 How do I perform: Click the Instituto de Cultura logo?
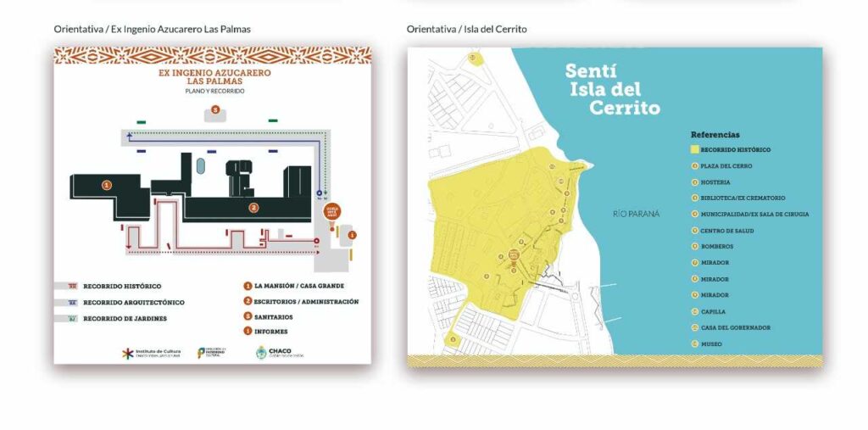tap(151, 353)
